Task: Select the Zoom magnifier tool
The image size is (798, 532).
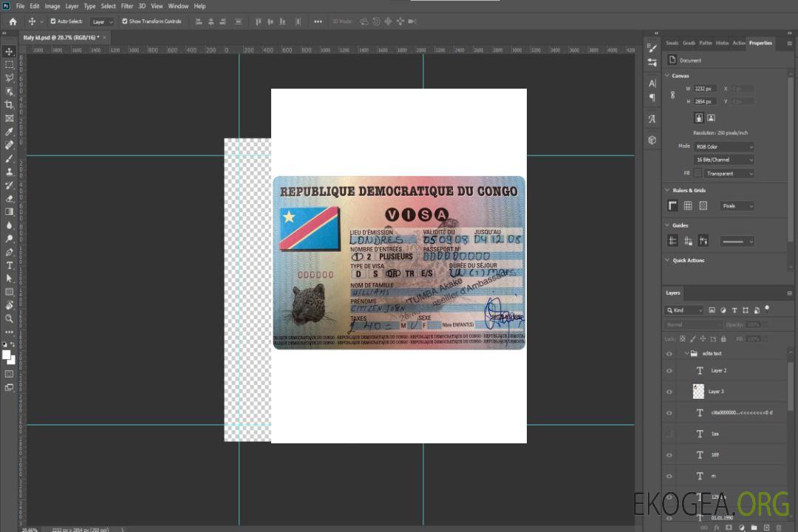Action: click(x=9, y=318)
